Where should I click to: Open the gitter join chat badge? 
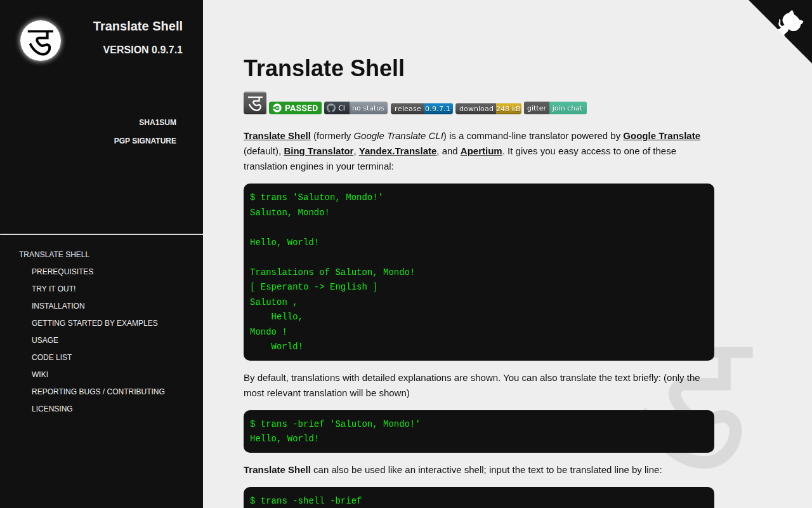(555, 108)
